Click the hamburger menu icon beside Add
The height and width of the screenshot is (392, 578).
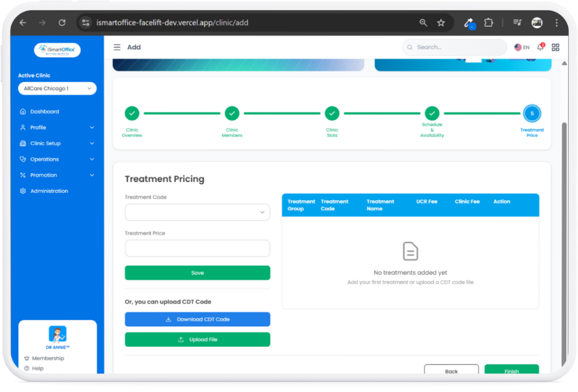coord(117,47)
